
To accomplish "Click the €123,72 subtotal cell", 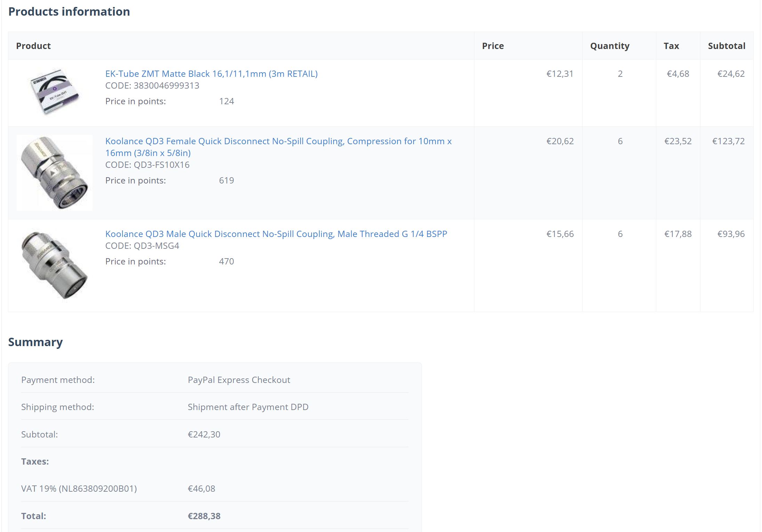I will (728, 141).
